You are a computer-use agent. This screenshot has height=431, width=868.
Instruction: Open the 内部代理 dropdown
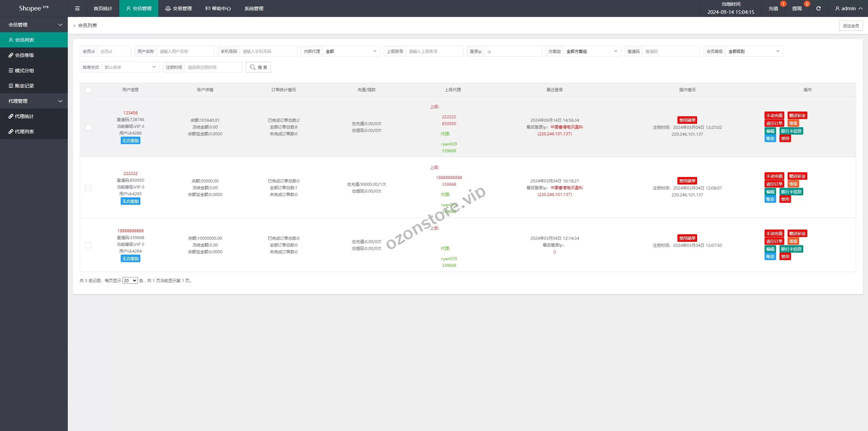tap(351, 51)
